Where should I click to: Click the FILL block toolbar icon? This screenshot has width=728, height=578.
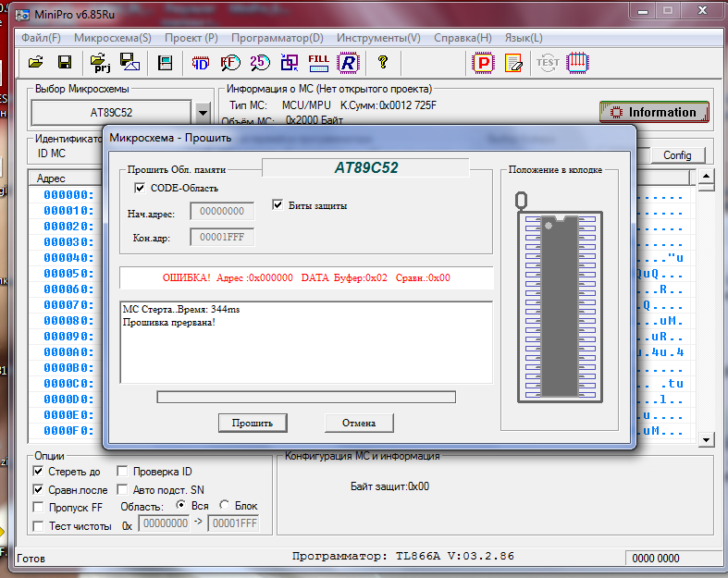pos(318,62)
